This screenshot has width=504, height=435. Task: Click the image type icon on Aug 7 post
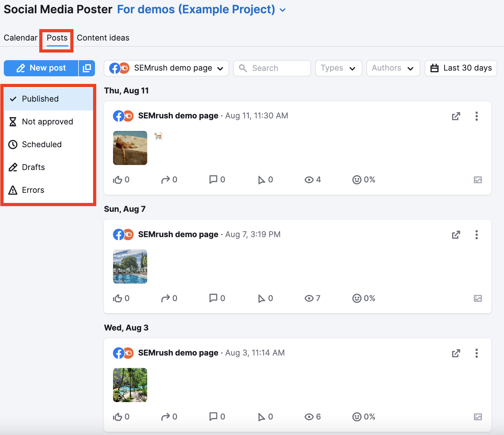coord(478,299)
